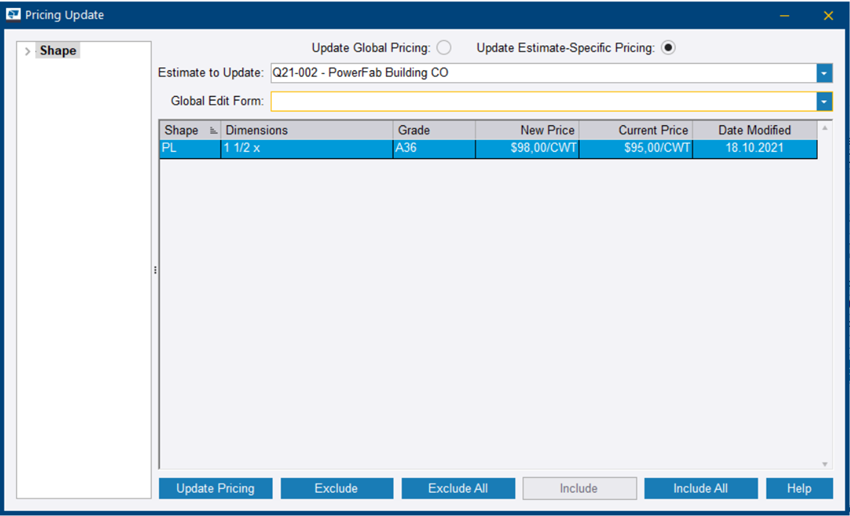This screenshot has height=516, width=850.
Task: Expand the Shape tree node
Action: [x=27, y=51]
